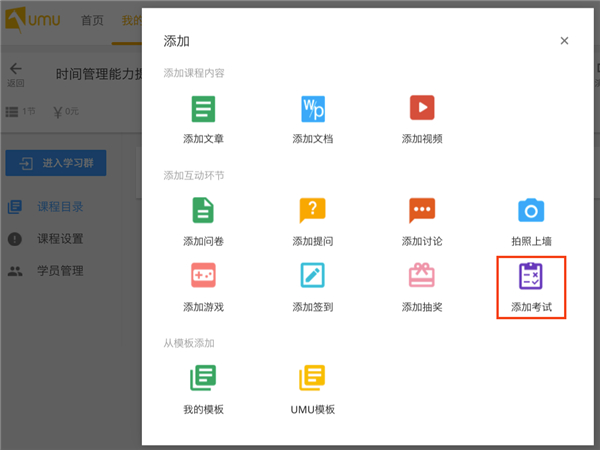
Task: Open the 添加问卷 questionnaire icon
Action: pos(204,210)
